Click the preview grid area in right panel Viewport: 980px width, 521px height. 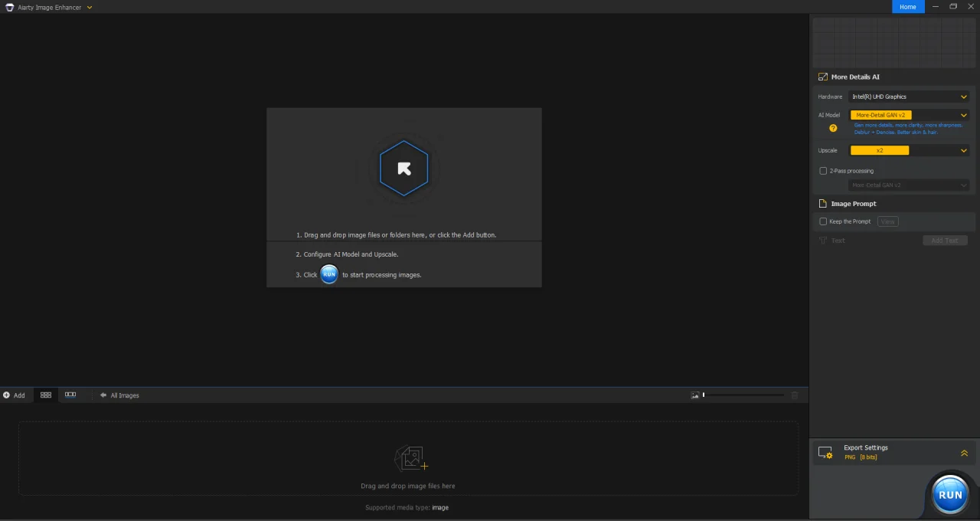pyautogui.click(x=894, y=42)
